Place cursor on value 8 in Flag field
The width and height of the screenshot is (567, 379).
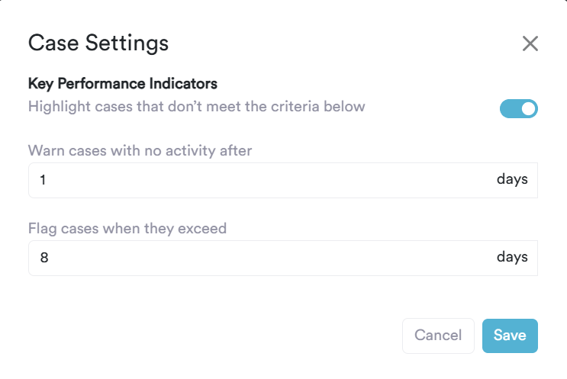(44, 258)
